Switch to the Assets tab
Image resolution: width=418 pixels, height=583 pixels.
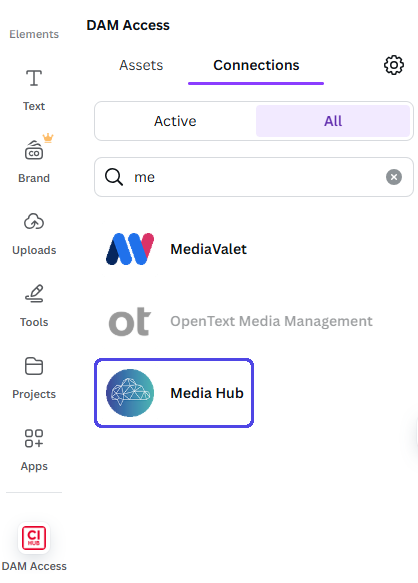tap(141, 65)
